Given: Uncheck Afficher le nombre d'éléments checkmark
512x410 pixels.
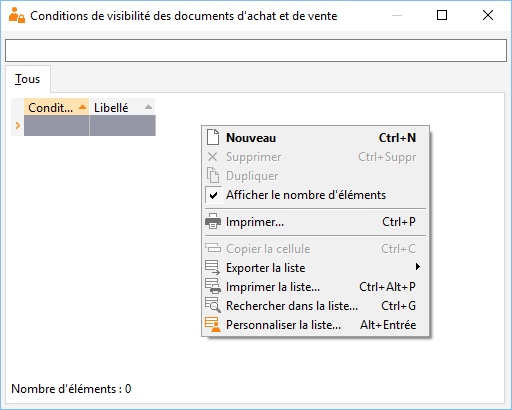Looking at the screenshot, I should pos(213,195).
